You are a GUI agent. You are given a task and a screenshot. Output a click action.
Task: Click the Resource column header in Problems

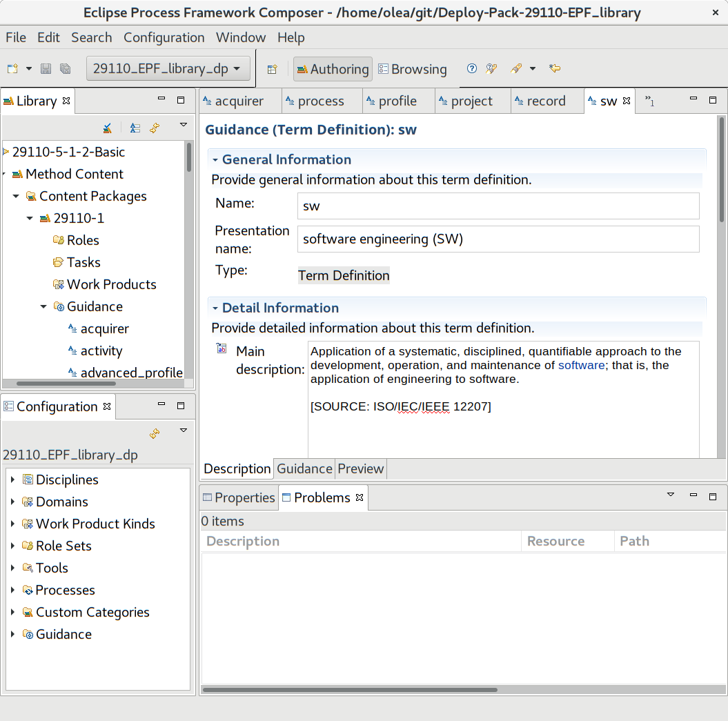click(568, 542)
